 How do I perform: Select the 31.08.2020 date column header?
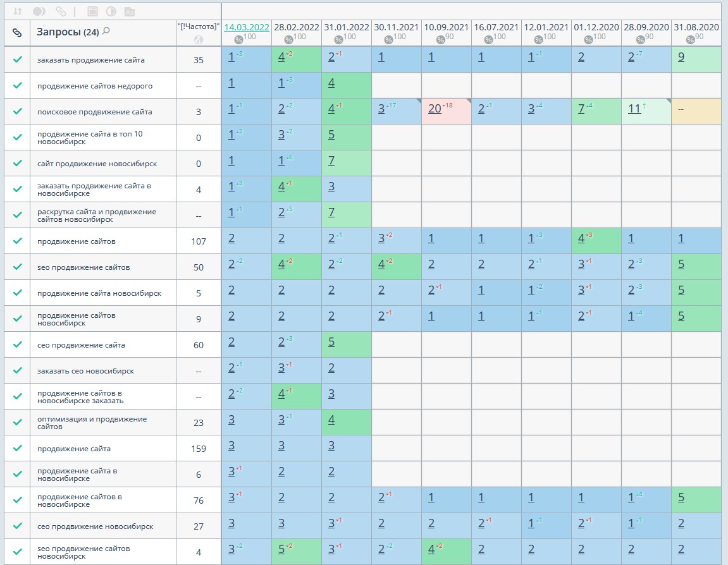[x=696, y=27]
